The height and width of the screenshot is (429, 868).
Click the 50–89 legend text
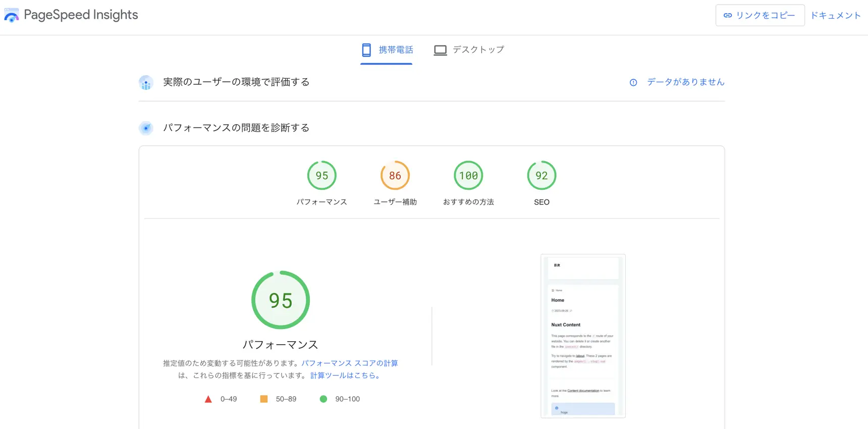(x=286, y=399)
